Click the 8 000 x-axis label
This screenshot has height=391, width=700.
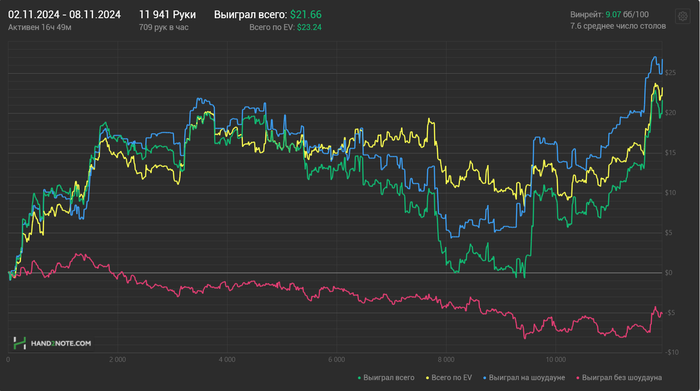446,360
